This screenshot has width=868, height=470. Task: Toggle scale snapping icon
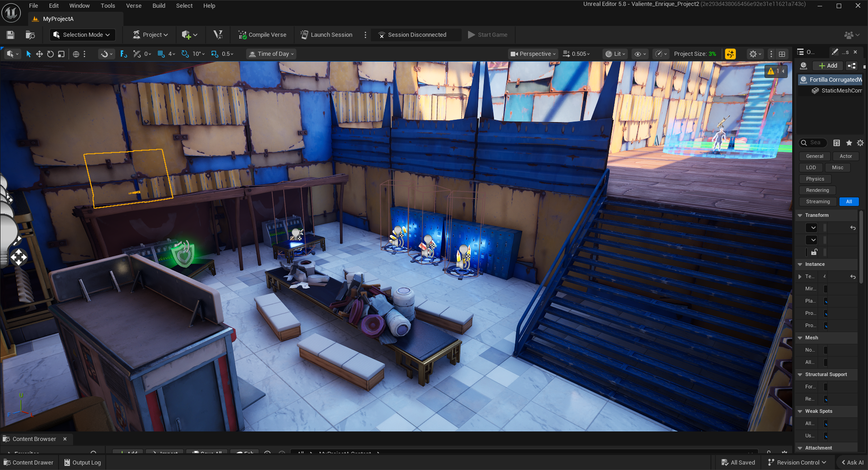tap(215, 54)
